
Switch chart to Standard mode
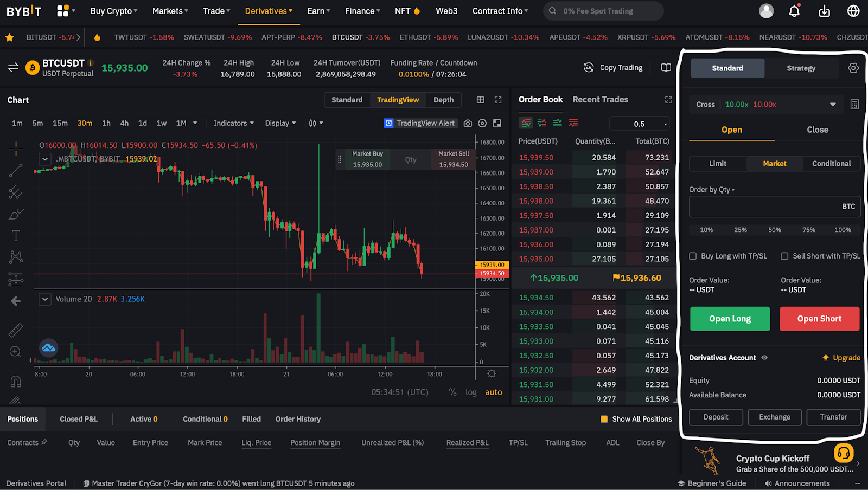(x=347, y=100)
